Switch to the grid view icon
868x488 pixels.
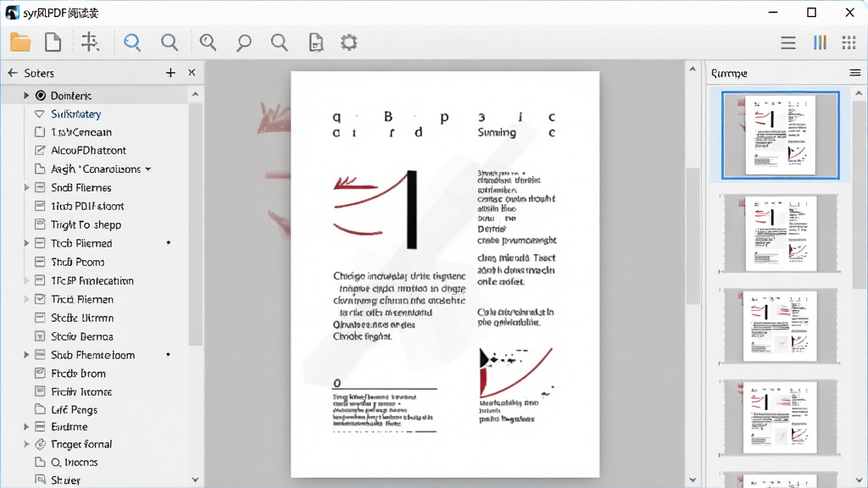point(849,42)
